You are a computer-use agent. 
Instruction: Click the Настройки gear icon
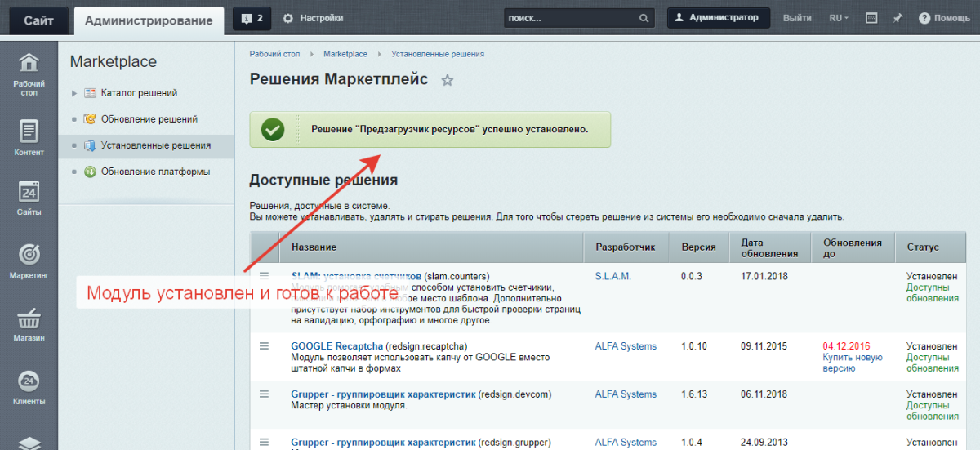click(287, 18)
